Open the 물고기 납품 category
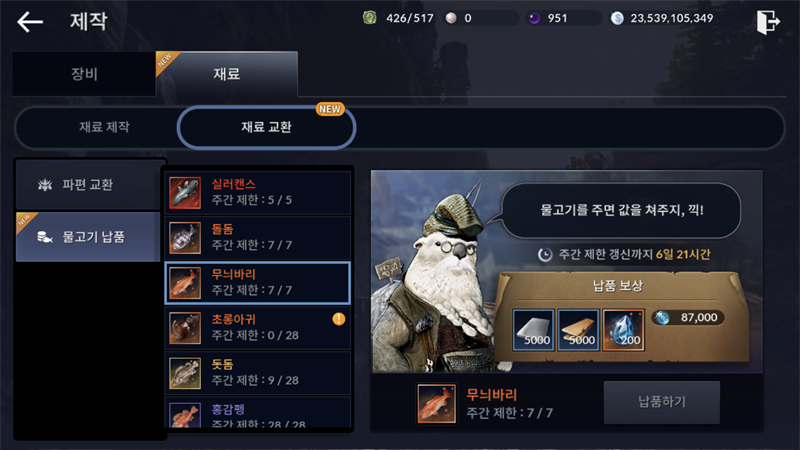800x450 pixels. point(88,237)
